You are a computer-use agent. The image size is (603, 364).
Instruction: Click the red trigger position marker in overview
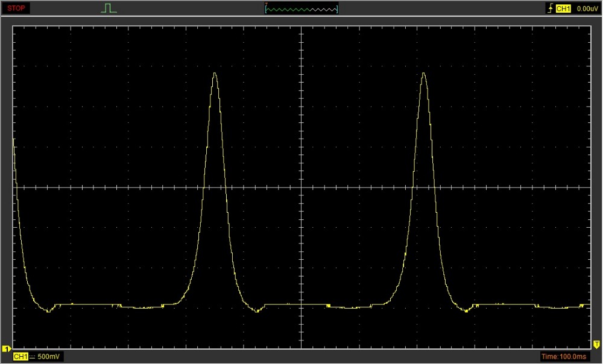pos(266,4)
